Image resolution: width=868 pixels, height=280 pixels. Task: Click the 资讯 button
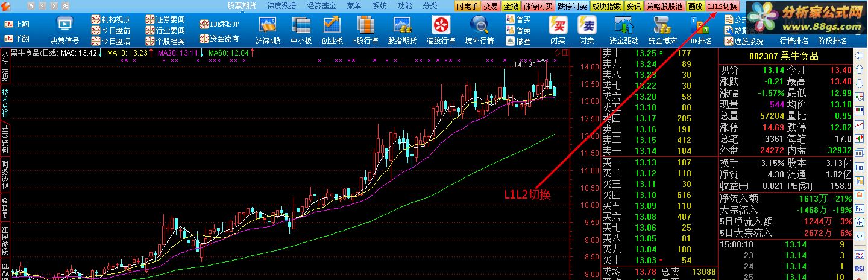coord(634,6)
